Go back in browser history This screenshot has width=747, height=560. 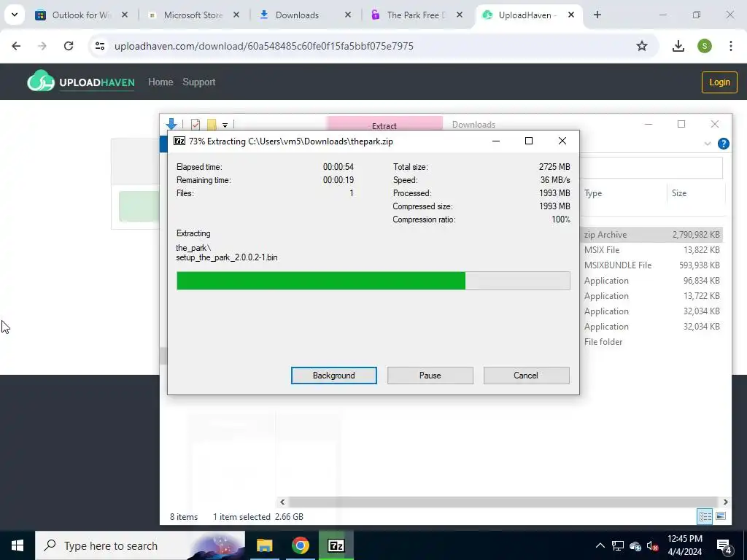click(x=16, y=46)
